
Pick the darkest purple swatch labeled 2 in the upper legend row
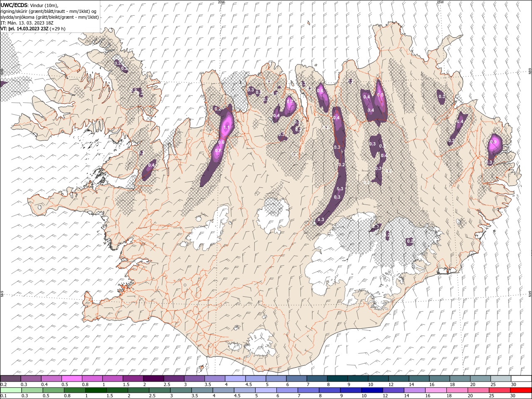pyautogui.click(x=153, y=379)
